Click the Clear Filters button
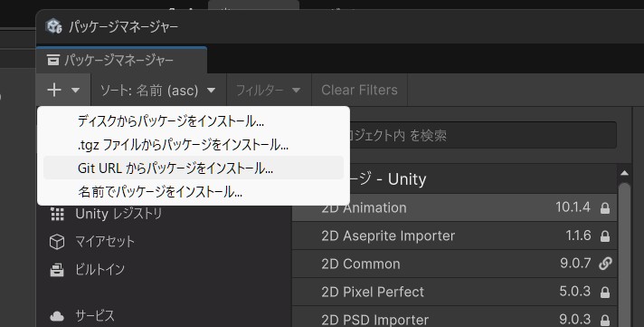 point(359,90)
